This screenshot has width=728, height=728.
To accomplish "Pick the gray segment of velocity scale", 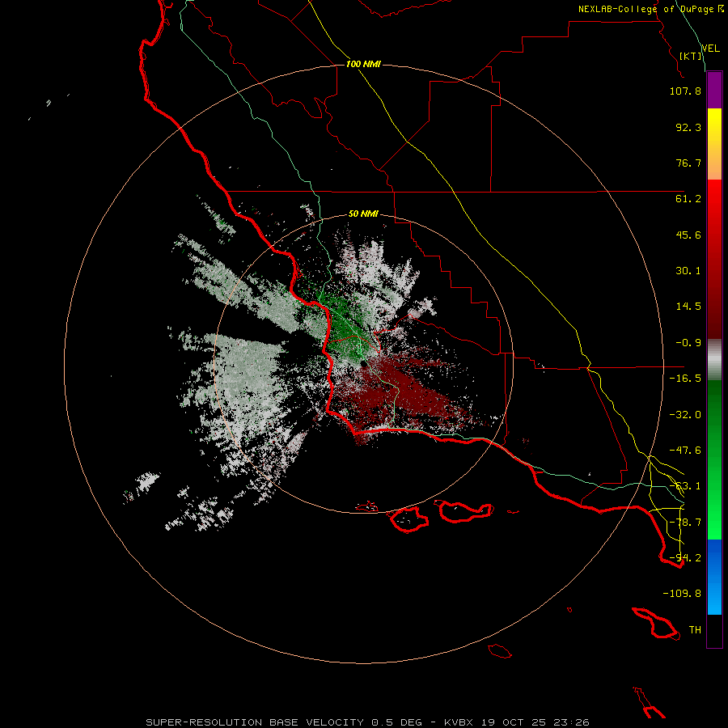I will click(714, 360).
